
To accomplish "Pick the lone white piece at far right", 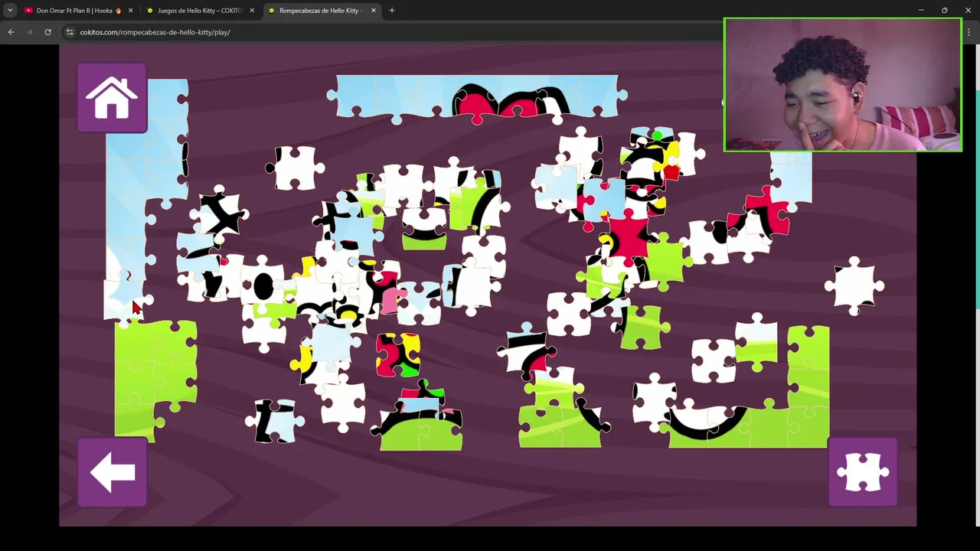I will click(854, 286).
